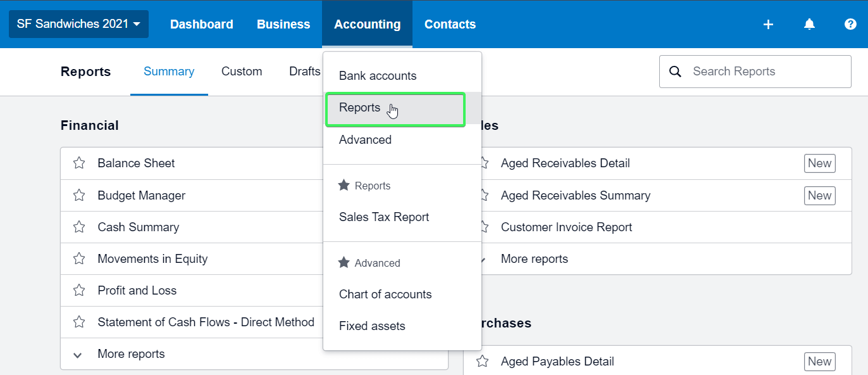Open the notifications bell
868x375 pixels.
(809, 24)
